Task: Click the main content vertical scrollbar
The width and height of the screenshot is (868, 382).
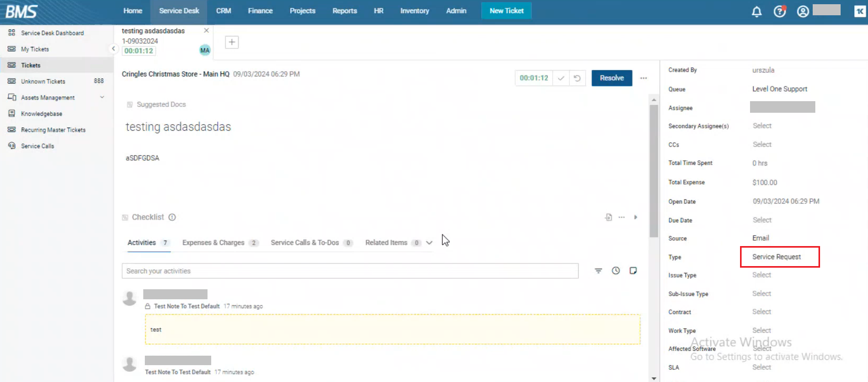Action: (654, 169)
